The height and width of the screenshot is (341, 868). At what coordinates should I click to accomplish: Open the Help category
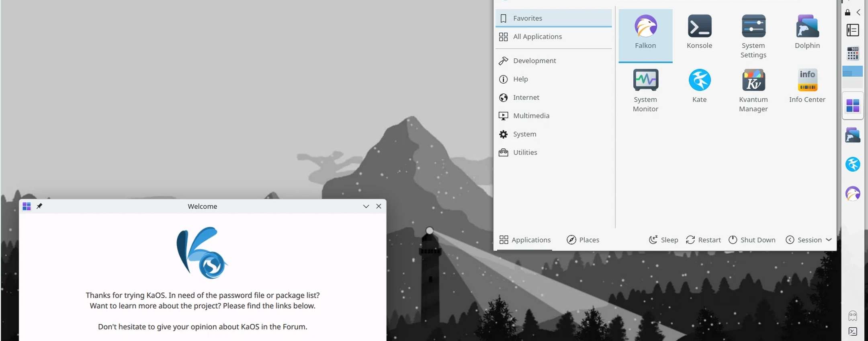(x=554, y=79)
